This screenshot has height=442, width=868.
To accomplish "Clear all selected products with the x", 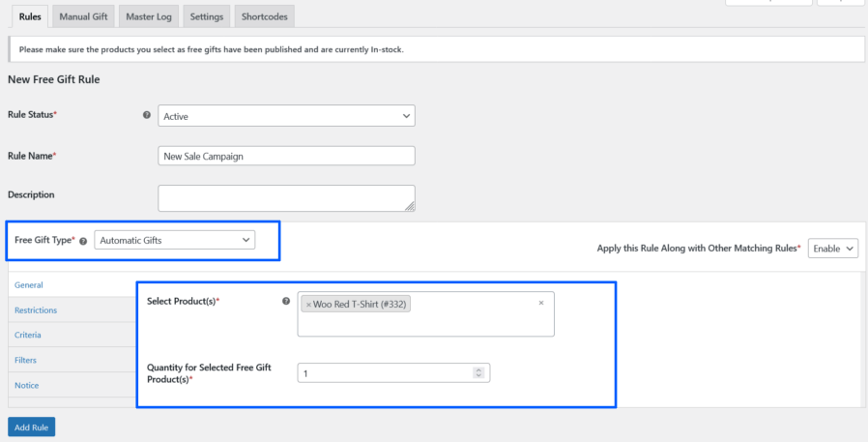I will 541,303.
